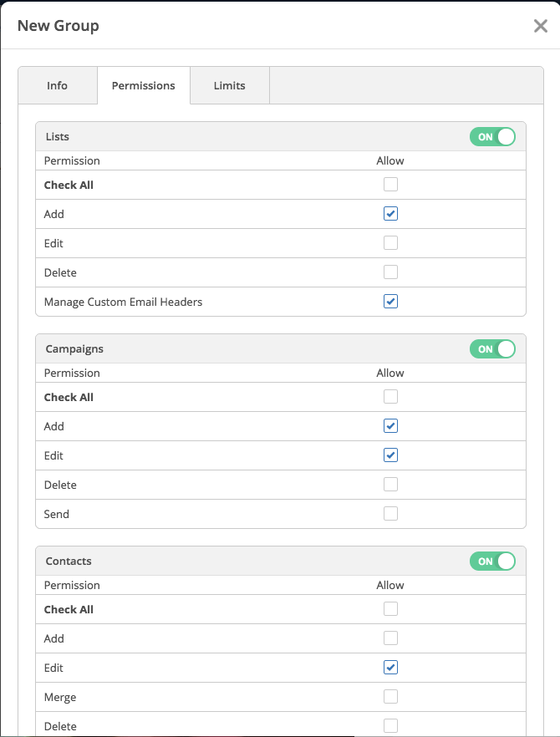Allow the Contacts Merge permission
The image size is (560, 737).
coord(390,697)
